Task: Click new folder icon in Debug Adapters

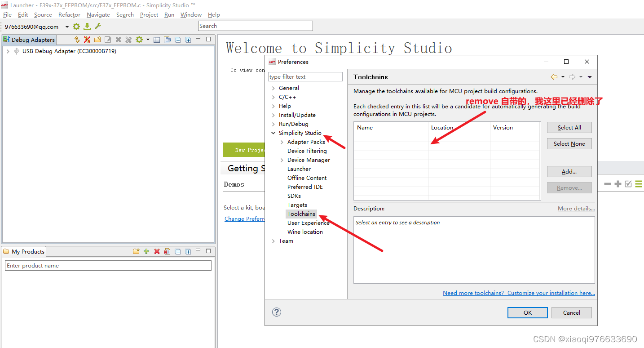Action: [x=97, y=40]
